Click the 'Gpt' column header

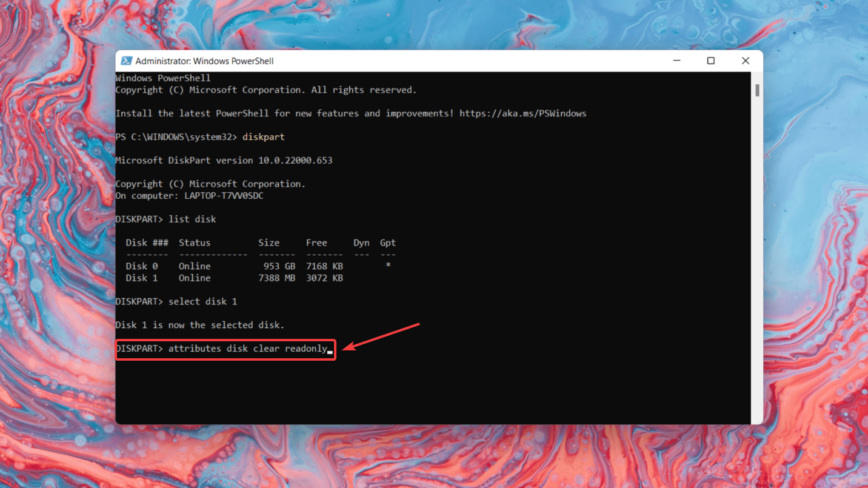(388, 242)
